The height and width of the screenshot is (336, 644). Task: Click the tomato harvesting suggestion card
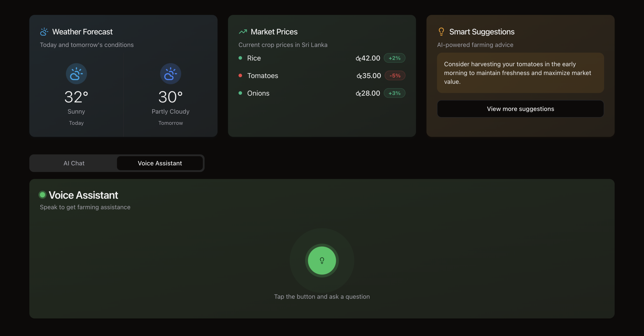tap(520, 73)
